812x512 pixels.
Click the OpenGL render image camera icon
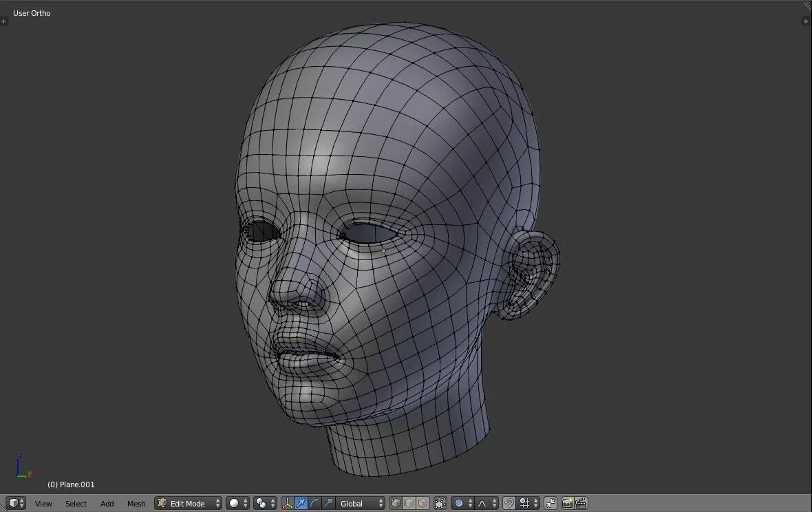click(568, 503)
